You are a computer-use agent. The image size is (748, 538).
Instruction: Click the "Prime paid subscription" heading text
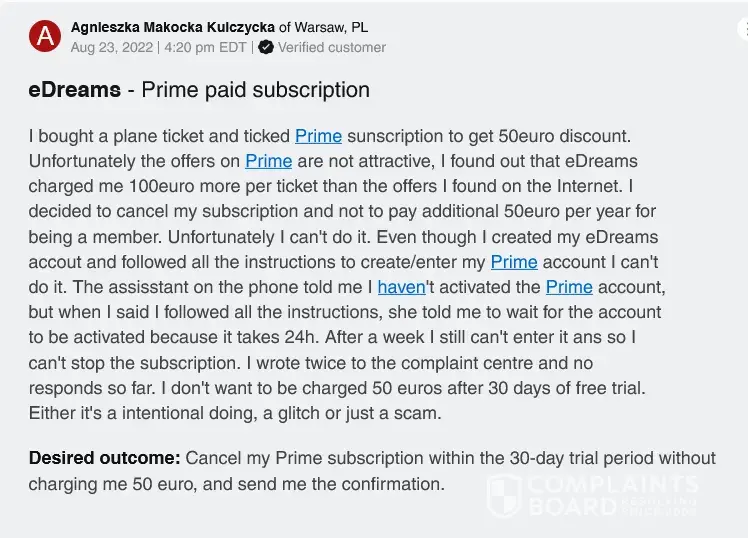255,90
